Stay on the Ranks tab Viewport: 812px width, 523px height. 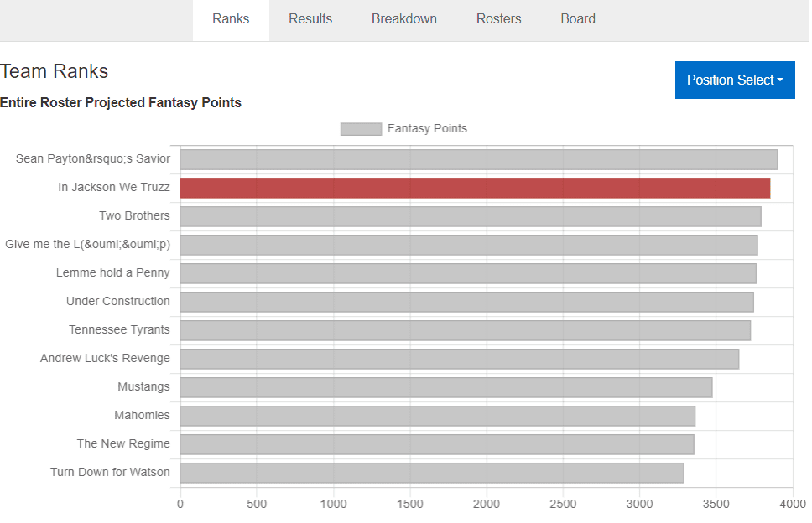point(230,18)
